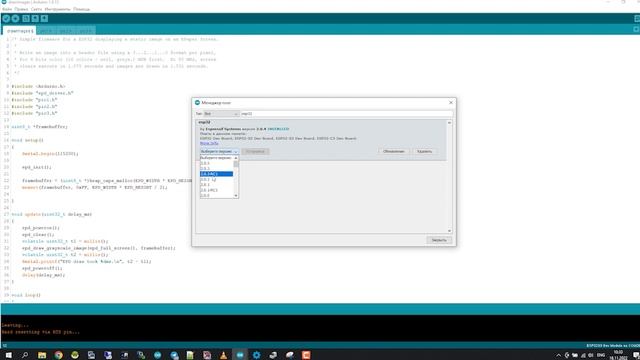Viewport: 640px width, 360px height.
Task: Show hidden tray icons chevron
Action: pyautogui.click(x=558, y=355)
